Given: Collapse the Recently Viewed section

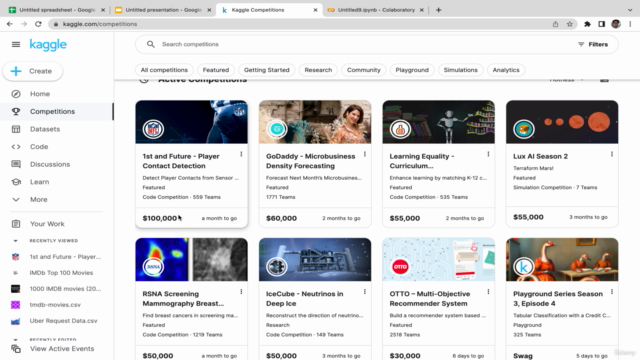Looking at the screenshot, I should (16, 241).
